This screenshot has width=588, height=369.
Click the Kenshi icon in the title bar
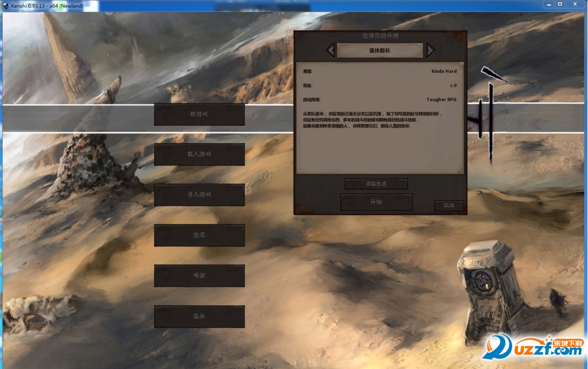coord(6,6)
